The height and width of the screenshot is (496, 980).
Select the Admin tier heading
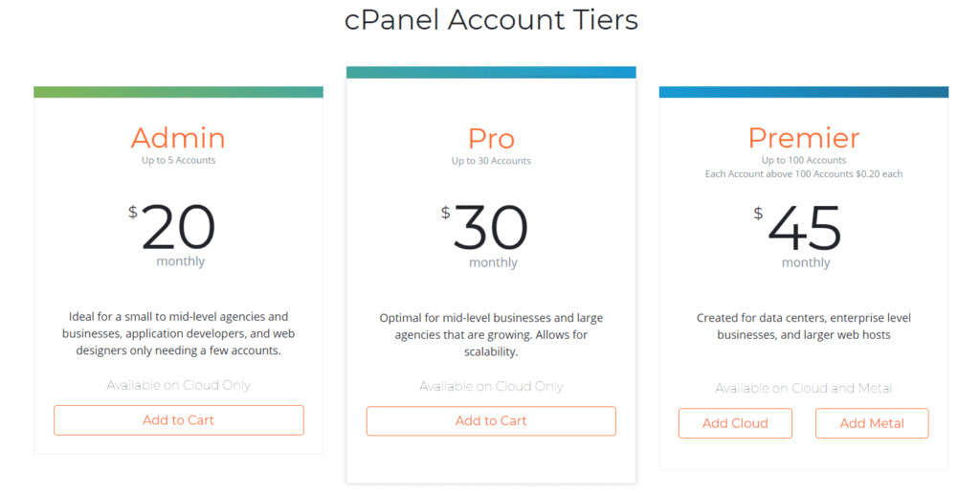coord(178,138)
